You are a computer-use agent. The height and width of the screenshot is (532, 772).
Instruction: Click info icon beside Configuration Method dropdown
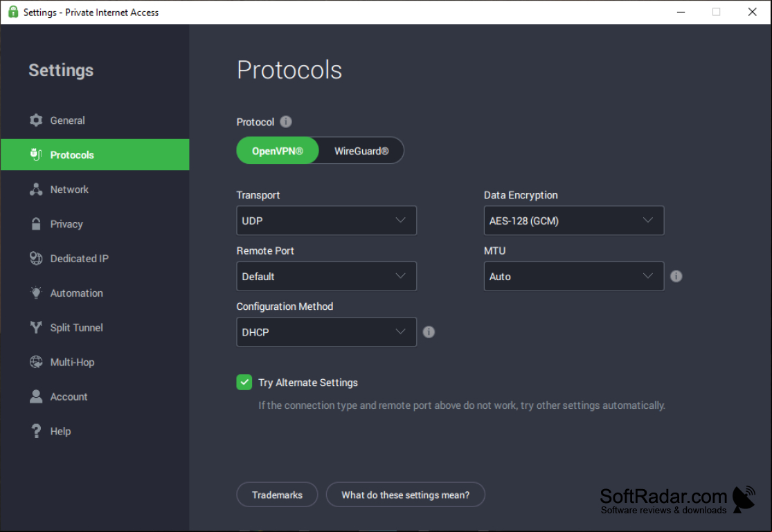[x=429, y=331]
